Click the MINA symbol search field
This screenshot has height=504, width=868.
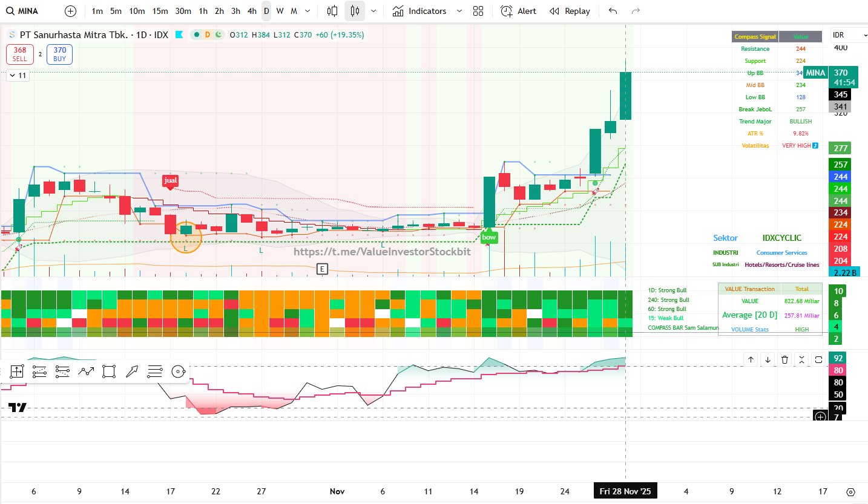coord(28,11)
